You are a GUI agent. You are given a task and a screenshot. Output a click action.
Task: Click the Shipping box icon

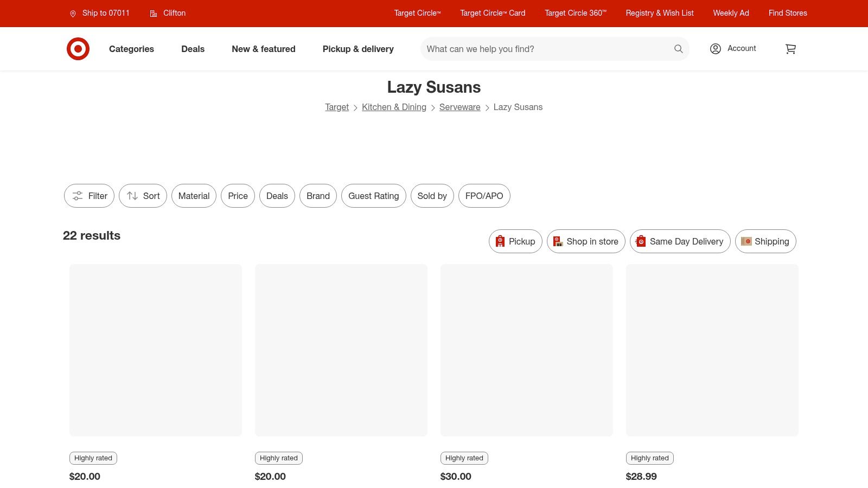click(746, 241)
